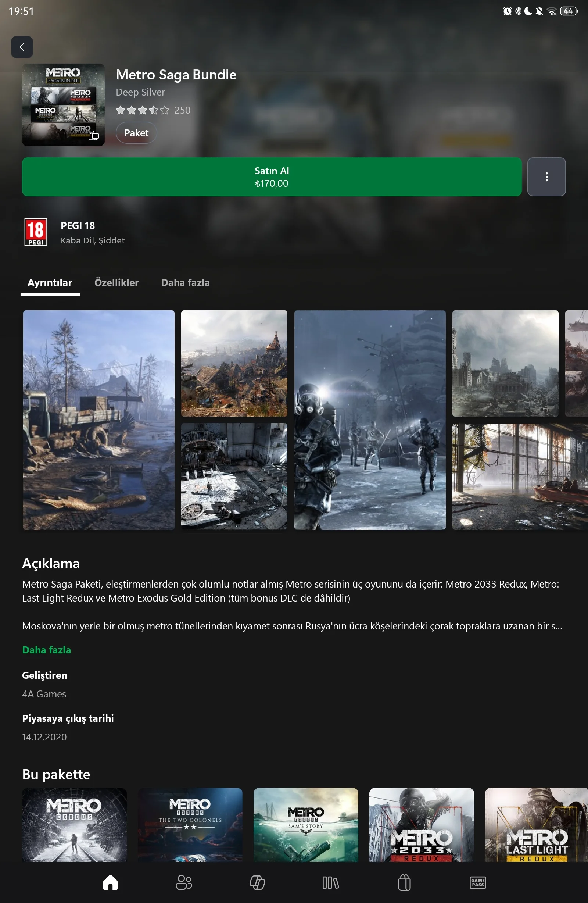Buy the bundle with Satın Al button
588x903 pixels.
click(272, 177)
